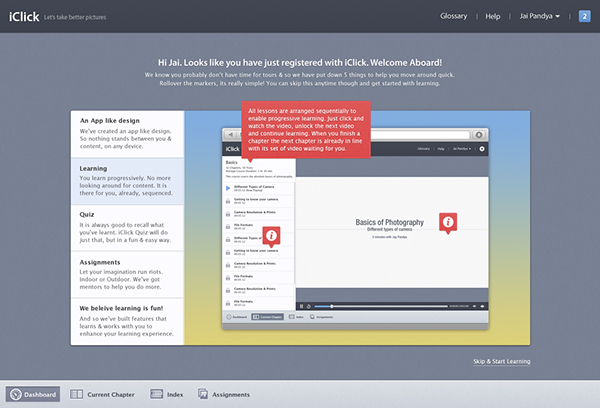Click the small Dashboard item inside the preview footer
Screen dimensions: 600x408
[236, 317]
